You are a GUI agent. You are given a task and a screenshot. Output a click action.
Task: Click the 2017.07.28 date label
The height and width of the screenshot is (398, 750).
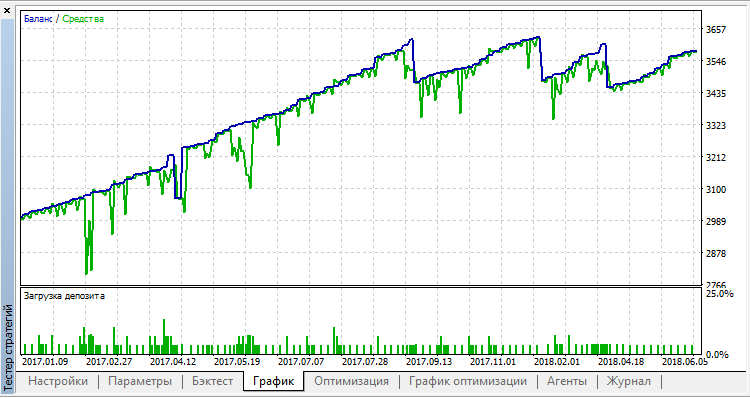click(365, 362)
